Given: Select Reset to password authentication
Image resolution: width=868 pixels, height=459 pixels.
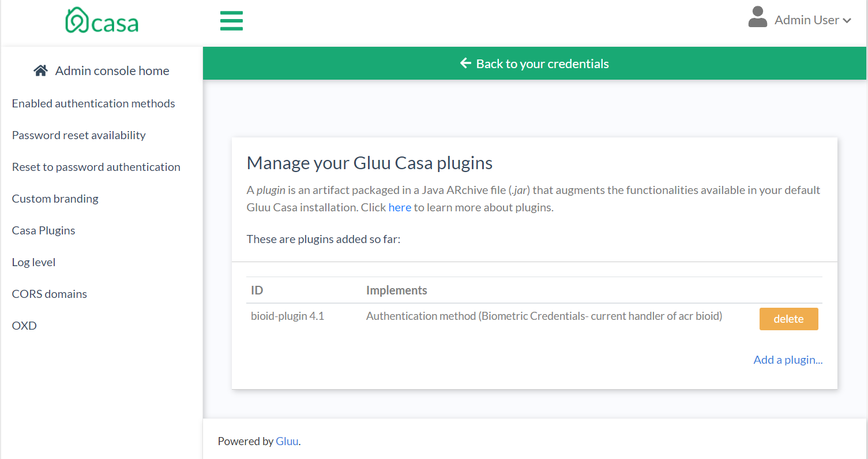Looking at the screenshot, I should pyautogui.click(x=96, y=166).
